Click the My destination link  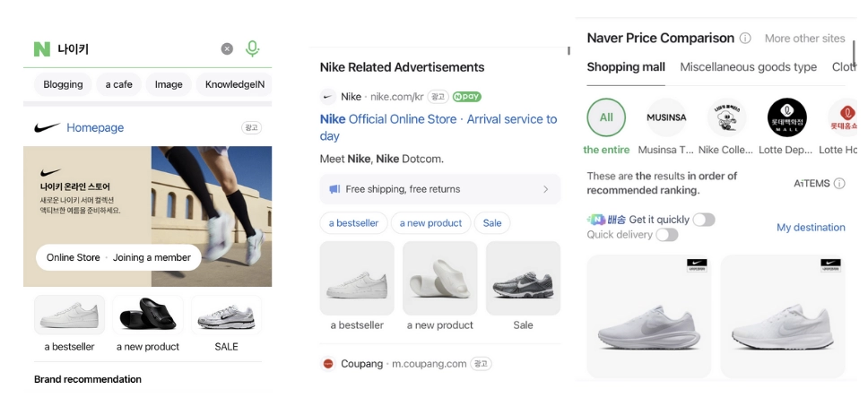[811, 228]
